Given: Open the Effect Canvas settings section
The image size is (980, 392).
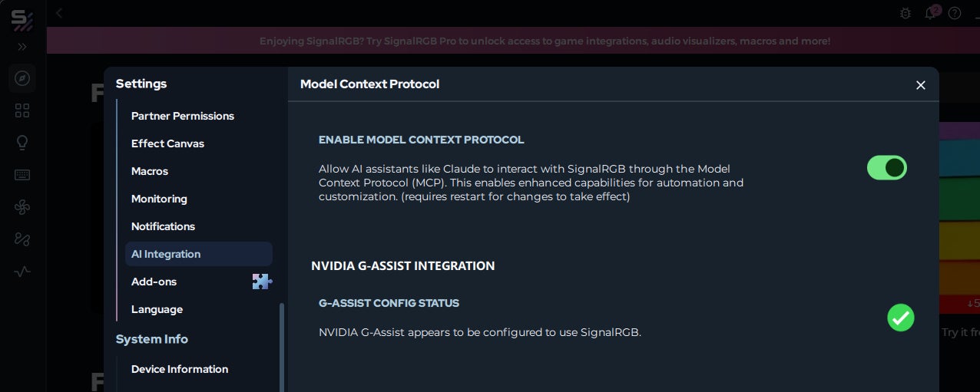Looking at the screenshot, I should point(167,143).
